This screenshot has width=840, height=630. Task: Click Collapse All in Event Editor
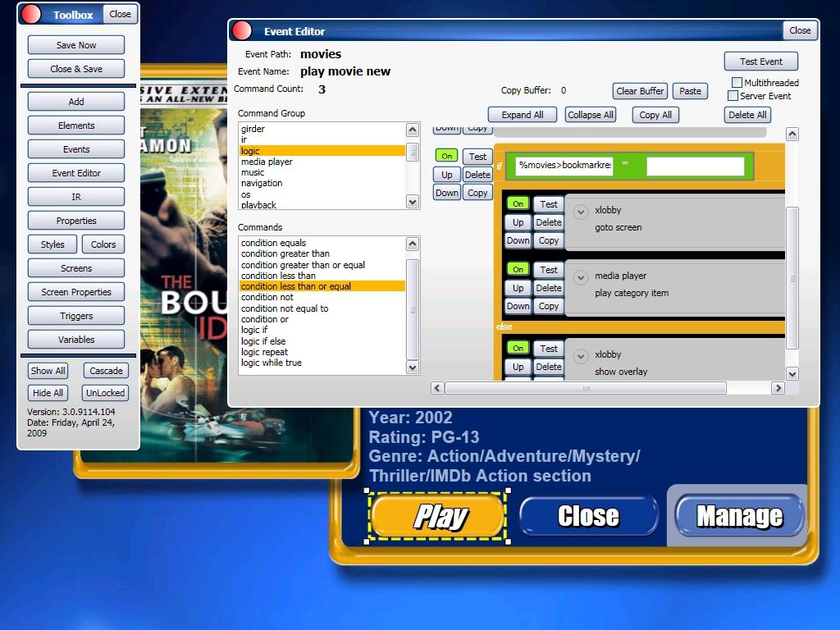(591, 115)
